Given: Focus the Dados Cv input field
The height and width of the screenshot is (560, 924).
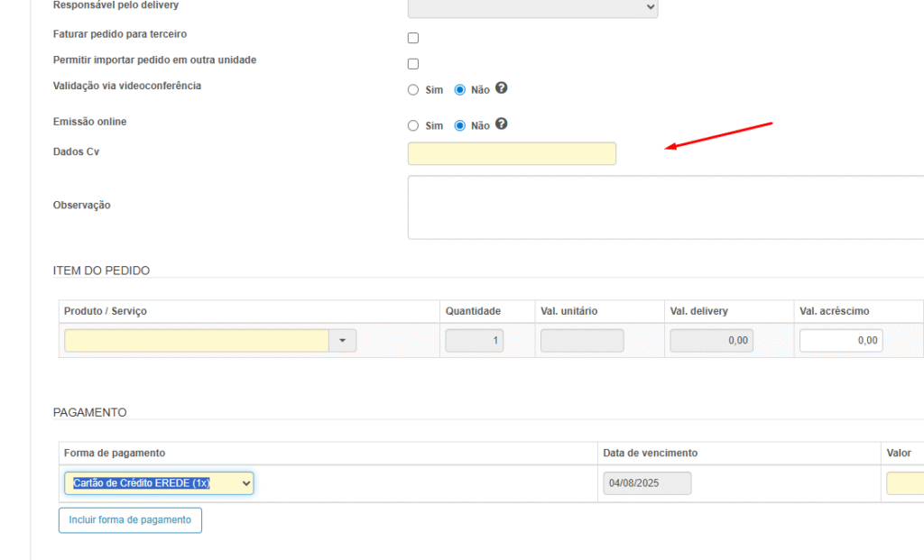Looking at the screenshot, I should point(512,153).
